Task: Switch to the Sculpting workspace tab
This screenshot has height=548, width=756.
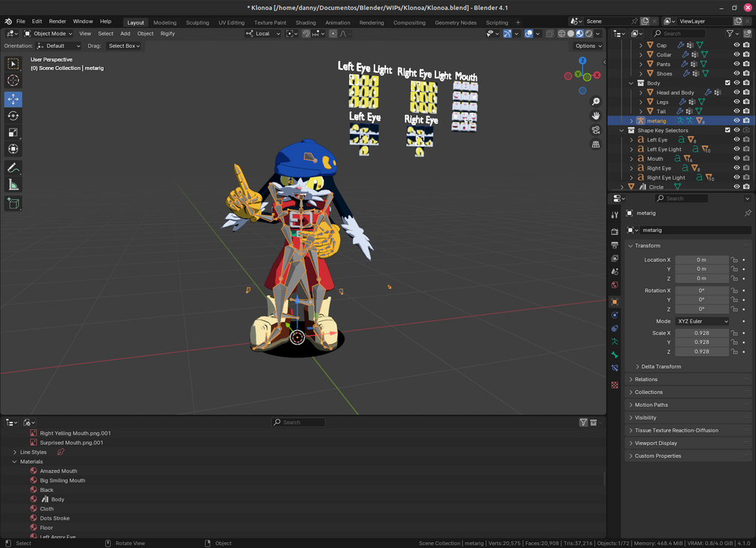Action: click(198, 23)
